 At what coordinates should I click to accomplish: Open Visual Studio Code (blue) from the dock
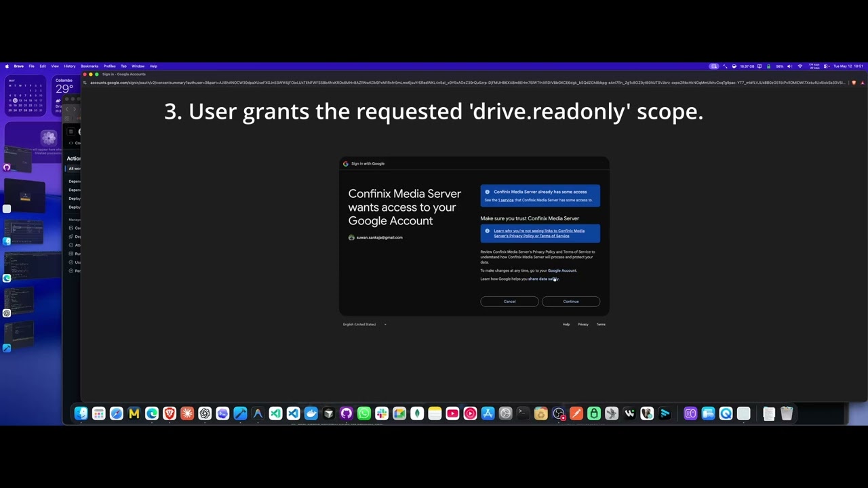(x=293, y=413)
